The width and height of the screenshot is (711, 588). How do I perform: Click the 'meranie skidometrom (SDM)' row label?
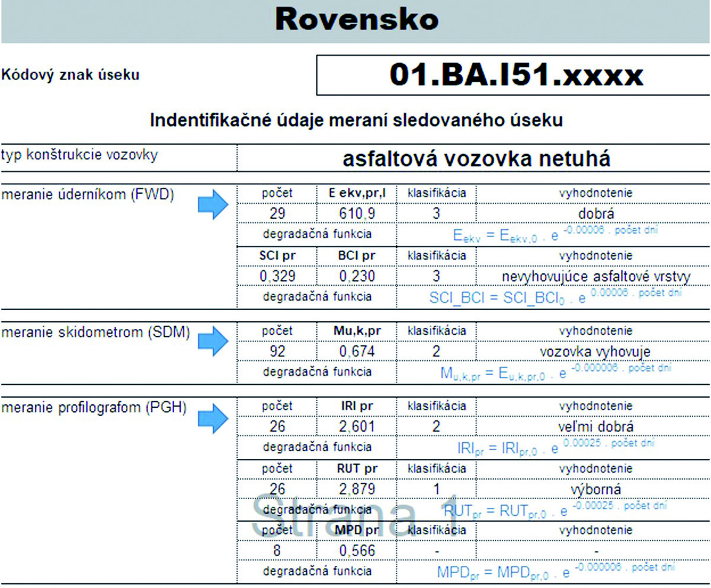tap(96, 333)
